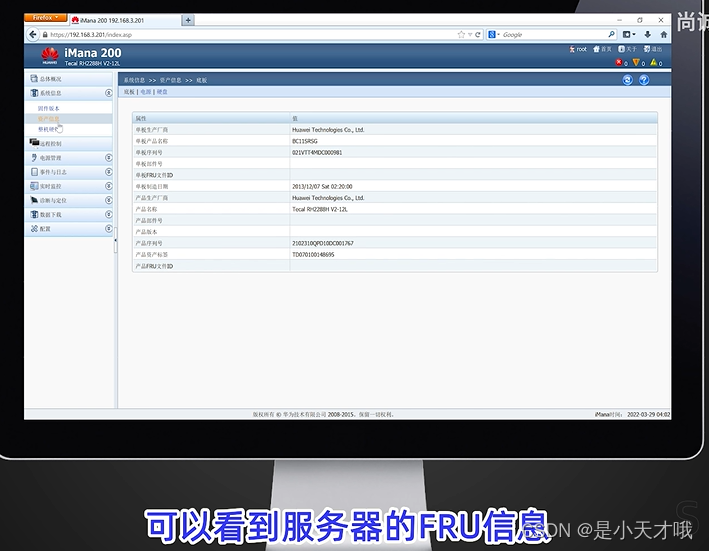
Task: Click the browser home icon
Action: (x=664, y=34)
